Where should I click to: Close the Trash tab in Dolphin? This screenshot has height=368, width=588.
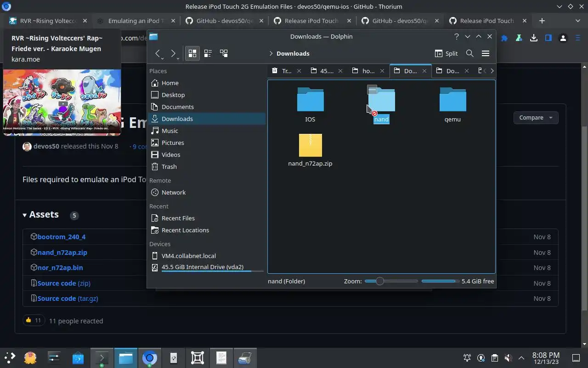pyautogui.click(x=299, y=71)
